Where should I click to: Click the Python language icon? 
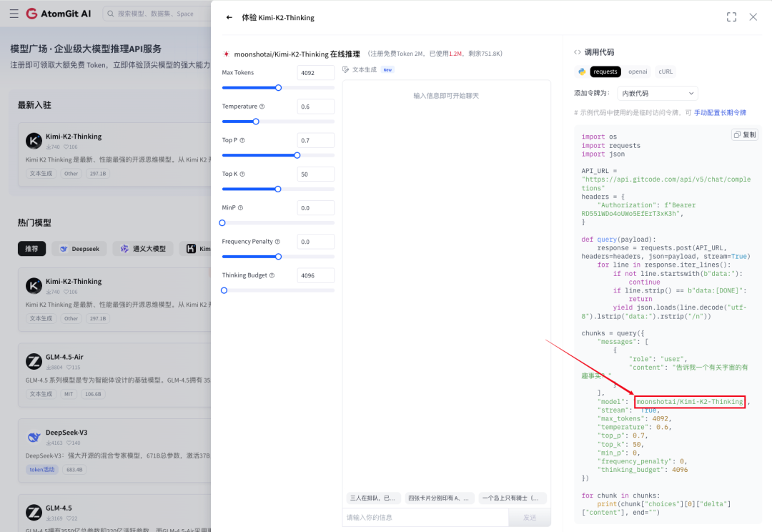pyautogui.click(x=582, y=72)
